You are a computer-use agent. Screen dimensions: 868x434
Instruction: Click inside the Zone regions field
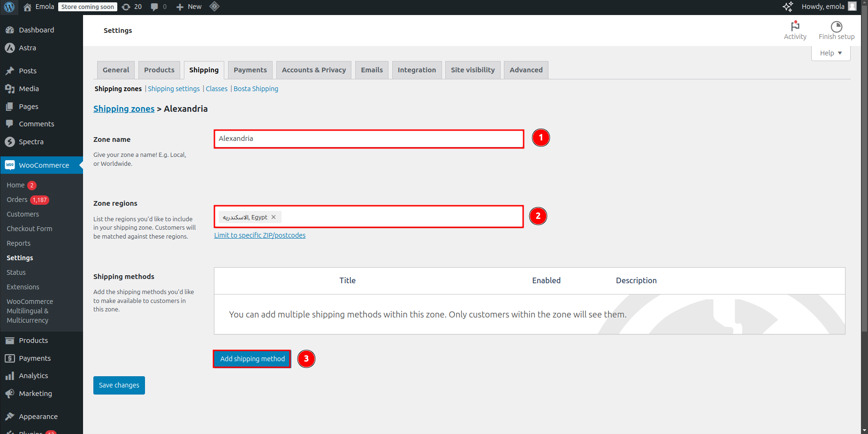point(369,217)
